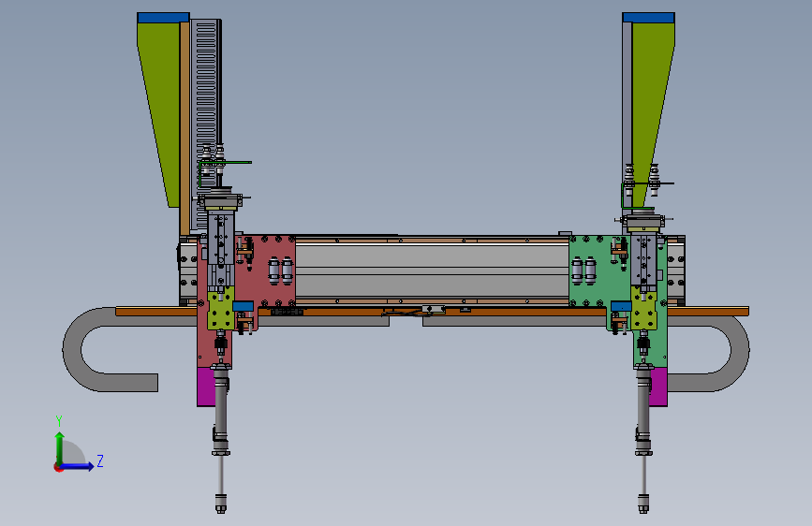812x526 pixels.
Task: Select the green Y-axis arrow of the triad
Action: pyautogui.click(x=60, y=447)
